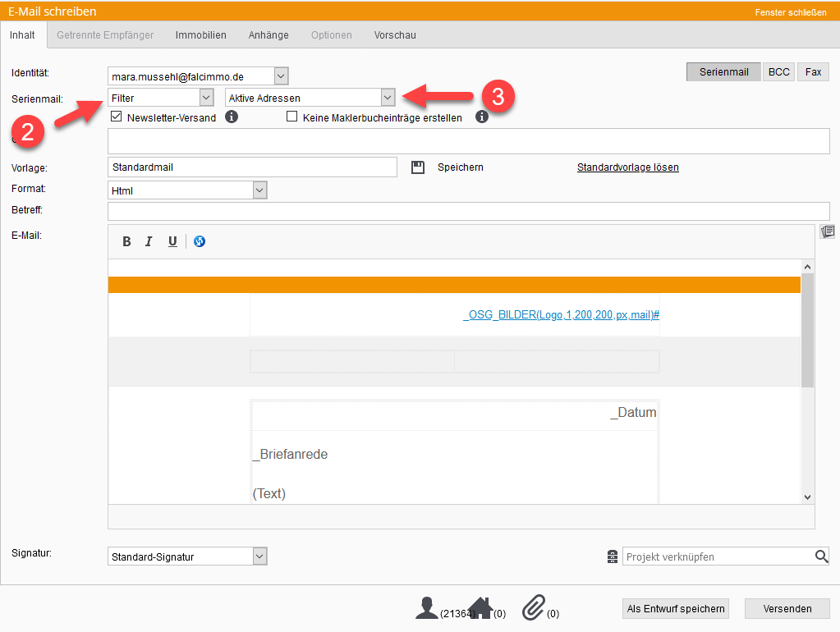This screenshot has width=840, height=632.
Task: Apply bold formatting in the email editor
Action: tap(126, 241)
